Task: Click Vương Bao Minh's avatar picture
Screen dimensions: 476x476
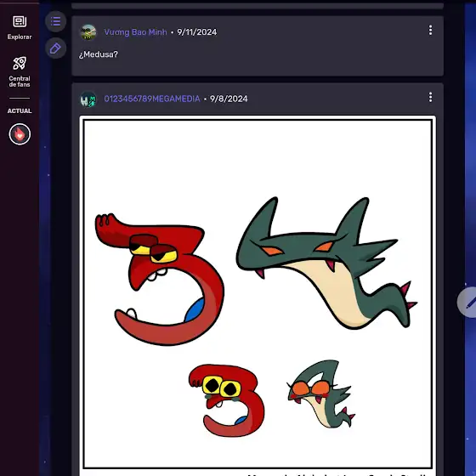Action: click(88, 32)
